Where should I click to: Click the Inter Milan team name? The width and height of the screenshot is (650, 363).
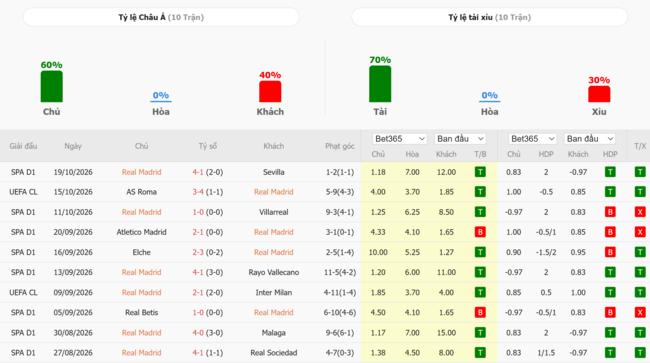click(x=274, y=293)
